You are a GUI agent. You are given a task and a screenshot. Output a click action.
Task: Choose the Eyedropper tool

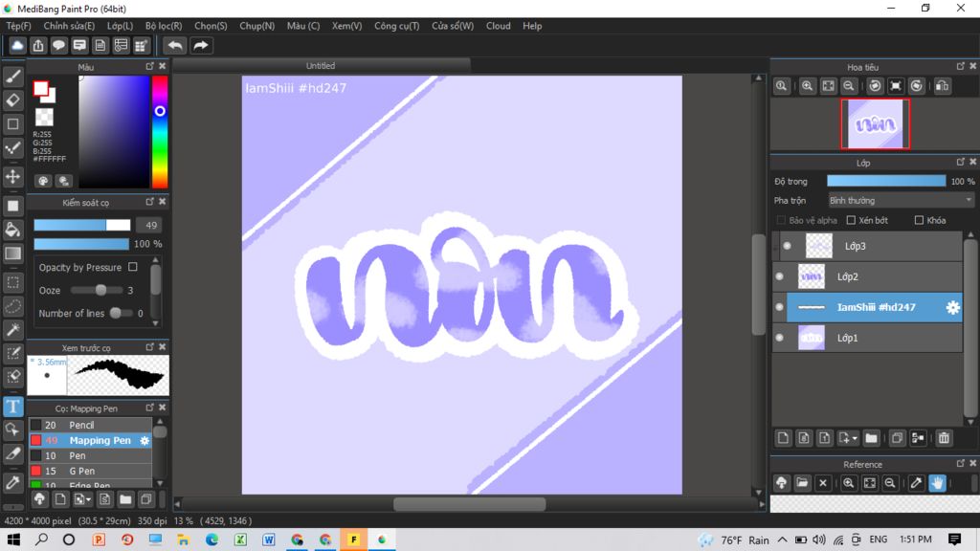13,482
